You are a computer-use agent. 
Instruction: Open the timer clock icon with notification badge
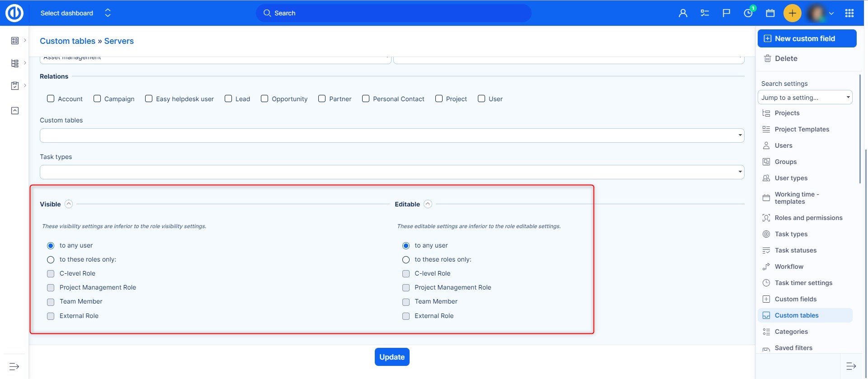(748, 13)
